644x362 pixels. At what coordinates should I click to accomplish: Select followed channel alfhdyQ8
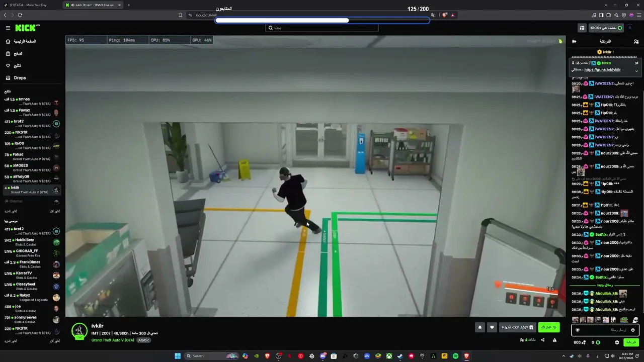[32, 178]
